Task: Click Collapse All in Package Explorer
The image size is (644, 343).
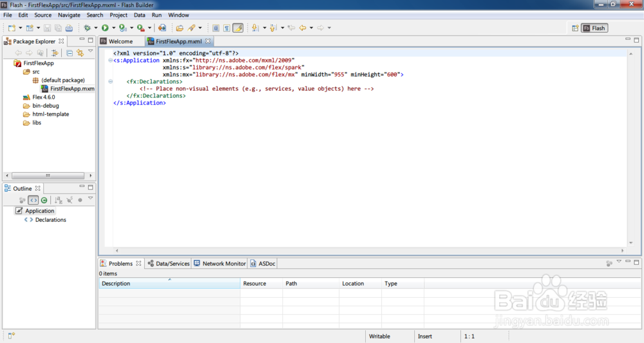Action: coord(70,53)
